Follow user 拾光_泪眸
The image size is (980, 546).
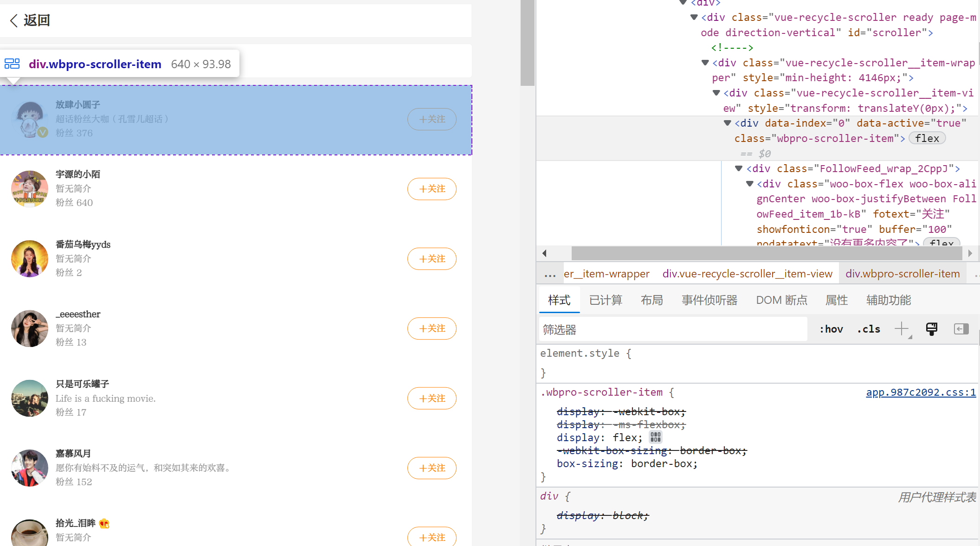[432, 537]
